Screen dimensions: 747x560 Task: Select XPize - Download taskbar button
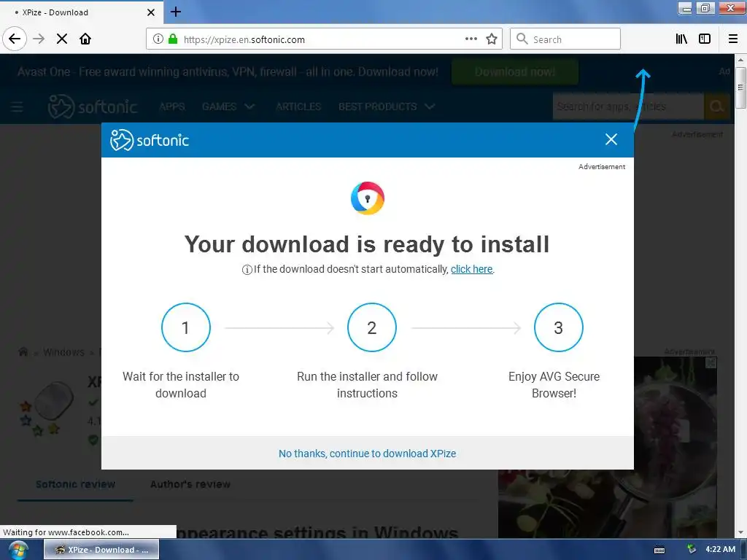[101, 550]
